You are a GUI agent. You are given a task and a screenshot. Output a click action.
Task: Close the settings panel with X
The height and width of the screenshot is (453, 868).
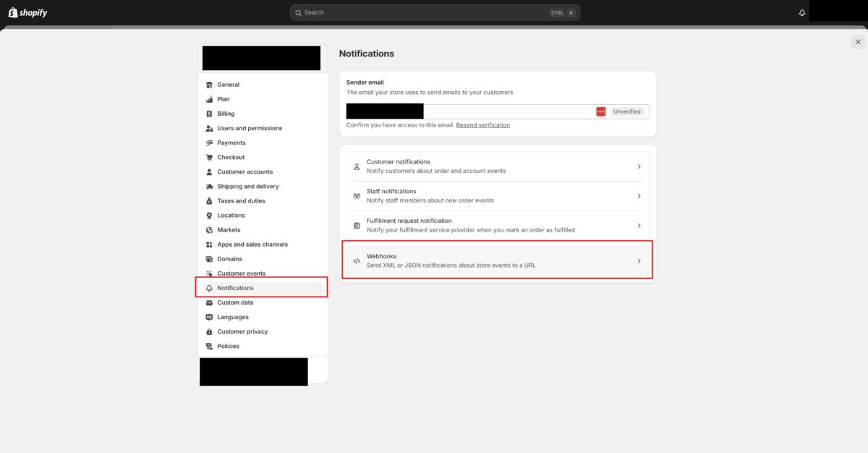point(857,42)
